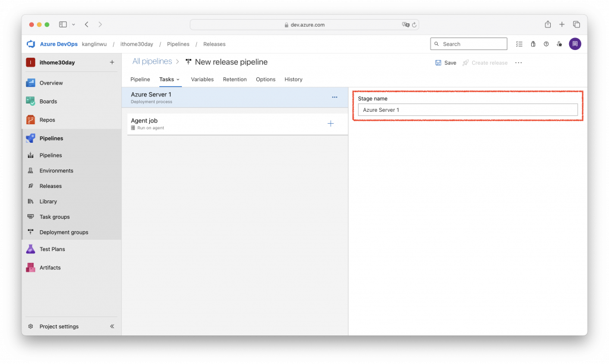Screen dimensions: 609x364
Task: Switch to the History tab
Action: [x=293, y=79]
